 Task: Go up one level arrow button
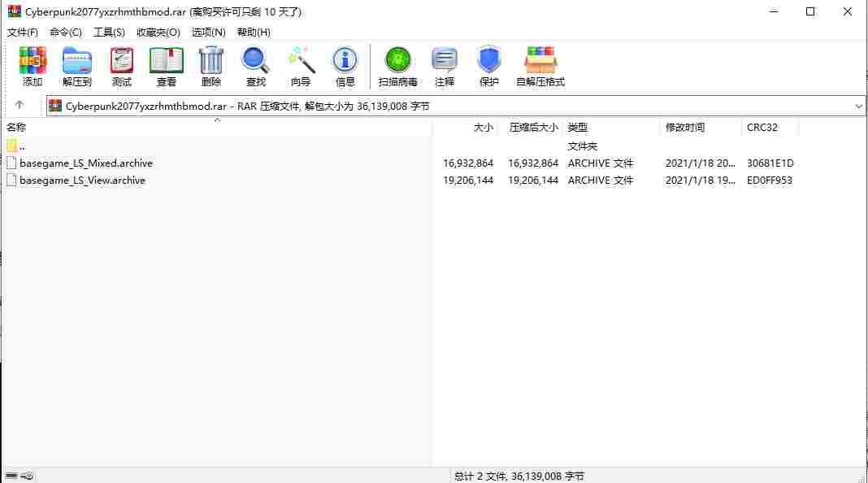click(20, 105)
